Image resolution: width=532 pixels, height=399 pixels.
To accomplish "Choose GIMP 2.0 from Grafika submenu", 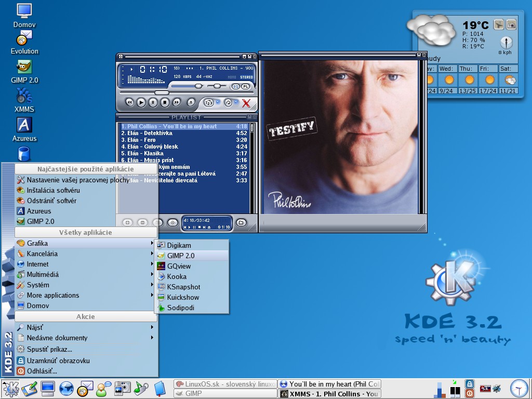I will point(192,256).
